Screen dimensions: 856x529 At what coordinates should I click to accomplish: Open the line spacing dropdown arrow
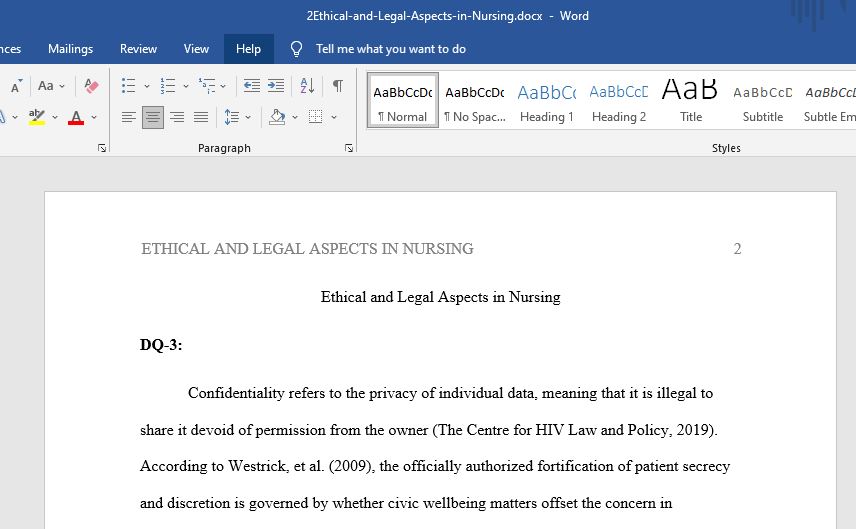[x=248, y=117]
